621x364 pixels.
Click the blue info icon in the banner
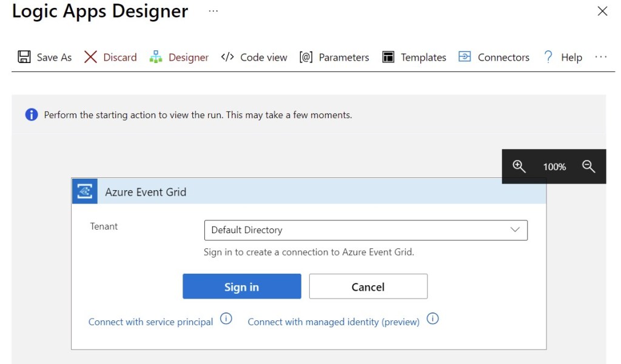(32, 114)
